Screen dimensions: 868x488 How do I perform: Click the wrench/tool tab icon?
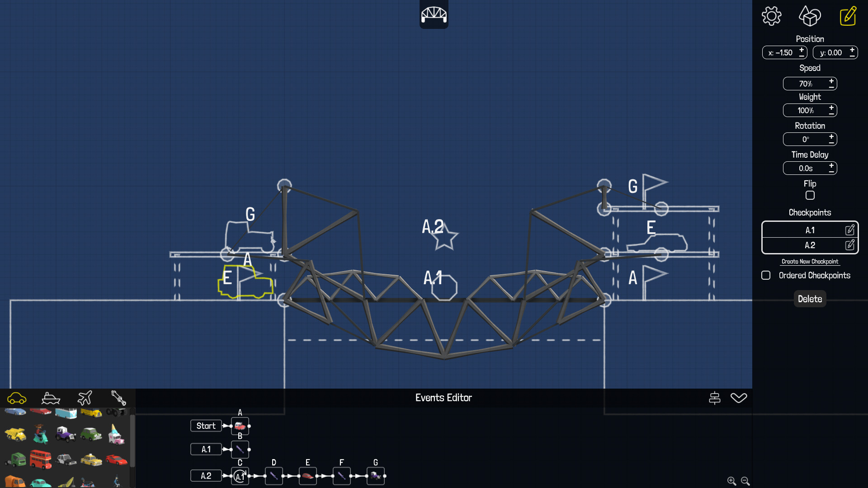point(118,398)
